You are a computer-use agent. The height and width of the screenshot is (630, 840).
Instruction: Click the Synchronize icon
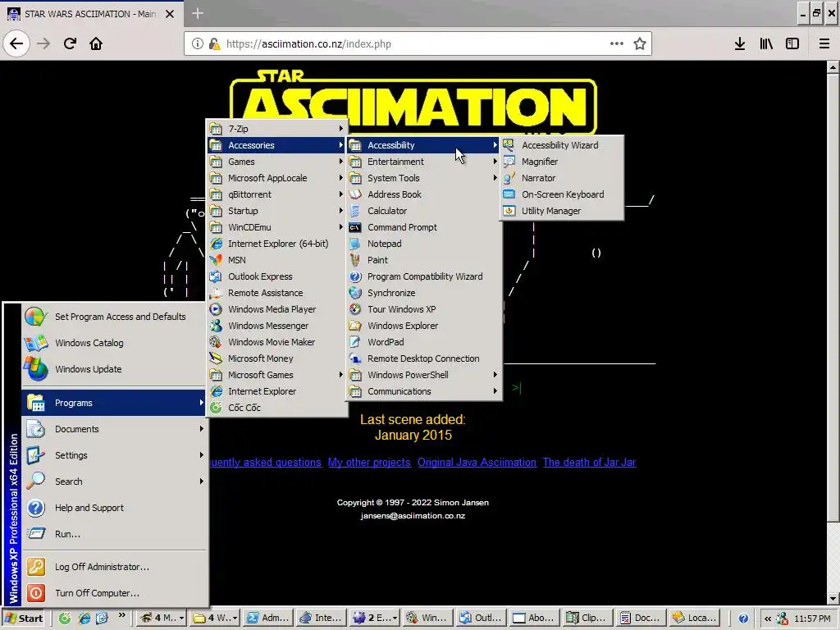click(x=354, y=293)
